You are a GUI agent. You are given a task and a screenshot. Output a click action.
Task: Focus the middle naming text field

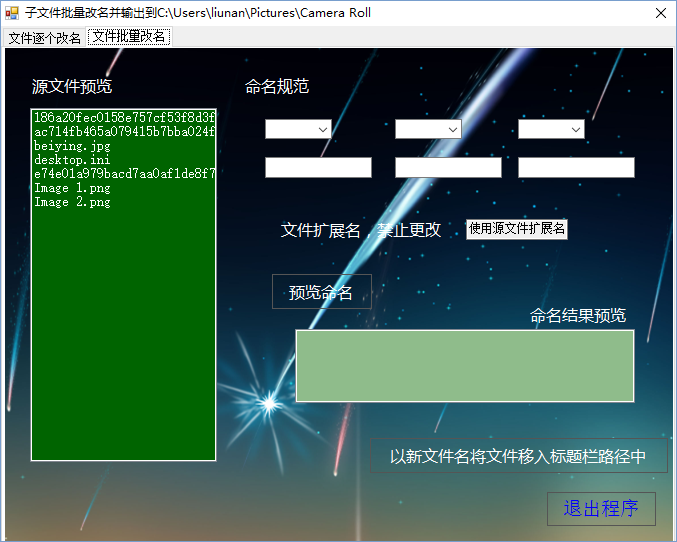[x=448, y=168]
